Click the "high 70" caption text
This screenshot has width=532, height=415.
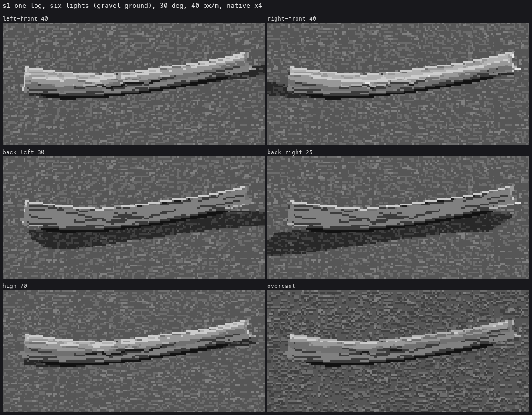click(15, 286)
